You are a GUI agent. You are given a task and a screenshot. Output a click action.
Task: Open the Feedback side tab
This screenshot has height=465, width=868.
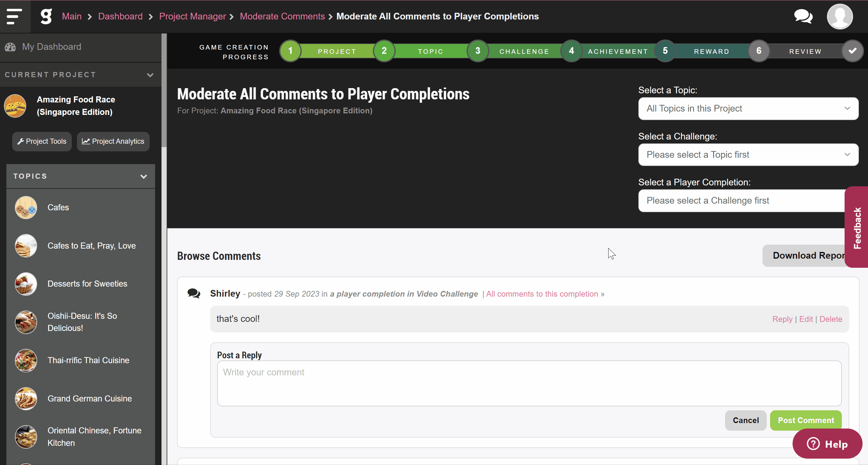pos(856,227)
